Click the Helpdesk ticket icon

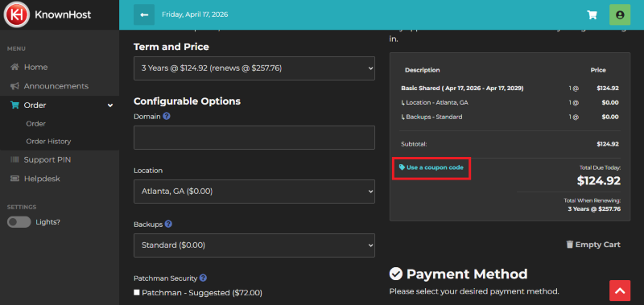14,179
